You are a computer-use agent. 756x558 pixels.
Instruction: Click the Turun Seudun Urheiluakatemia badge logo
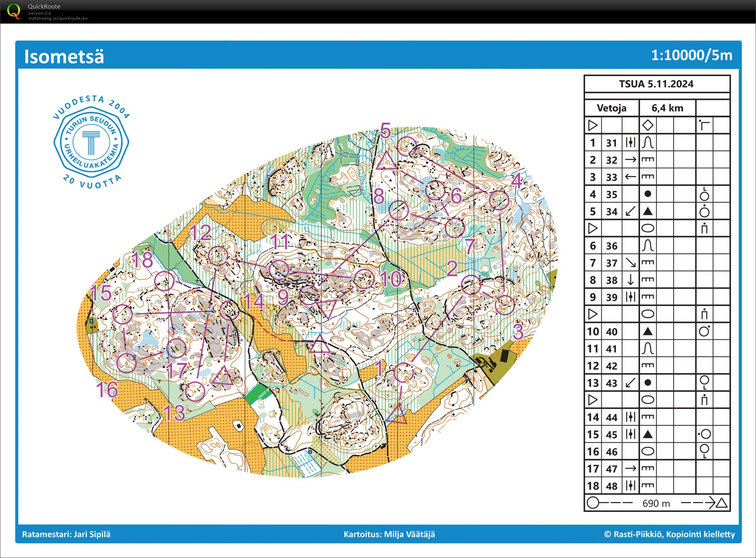coord(91,142)
